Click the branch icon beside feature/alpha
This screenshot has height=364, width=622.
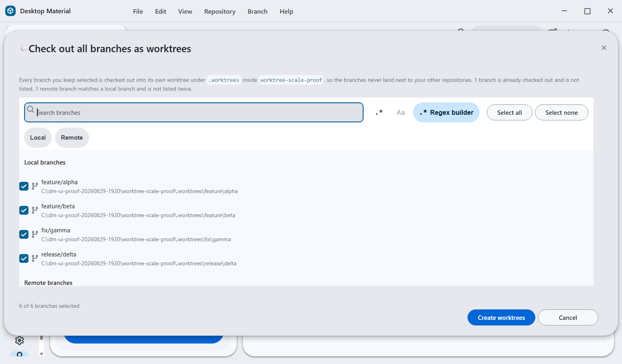pyautogui.click(x=35, y=186)
